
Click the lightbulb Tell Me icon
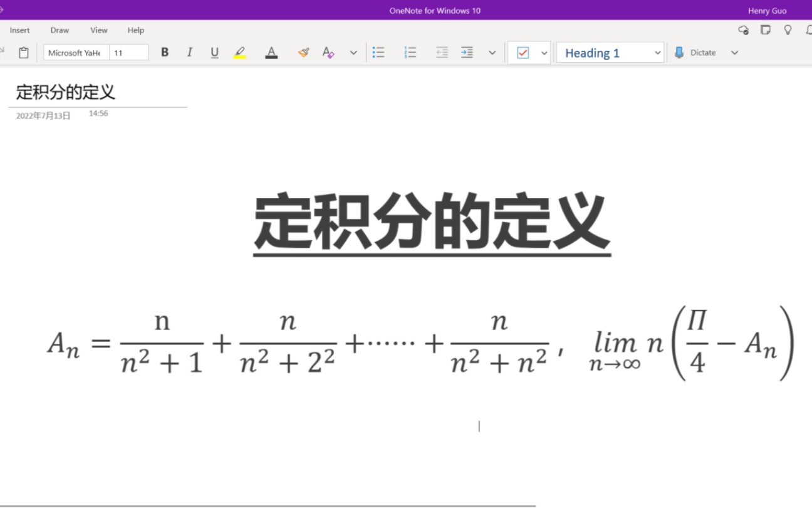point(788,30)
